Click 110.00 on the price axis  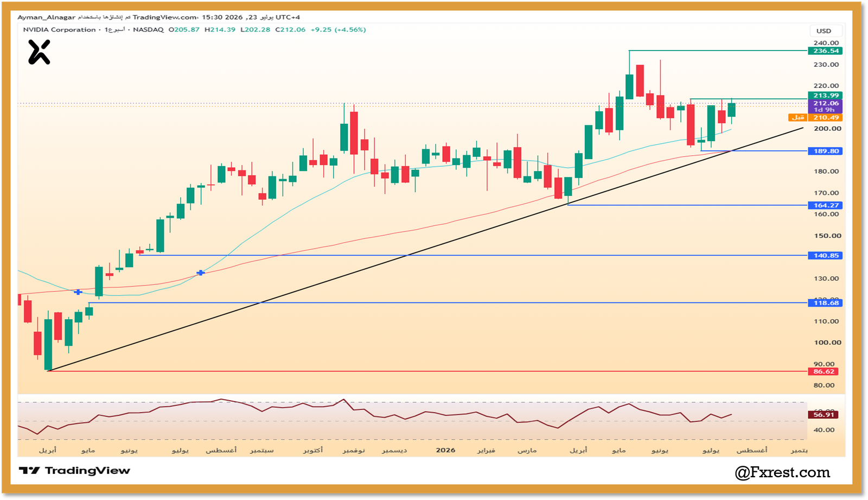(826, 321)
